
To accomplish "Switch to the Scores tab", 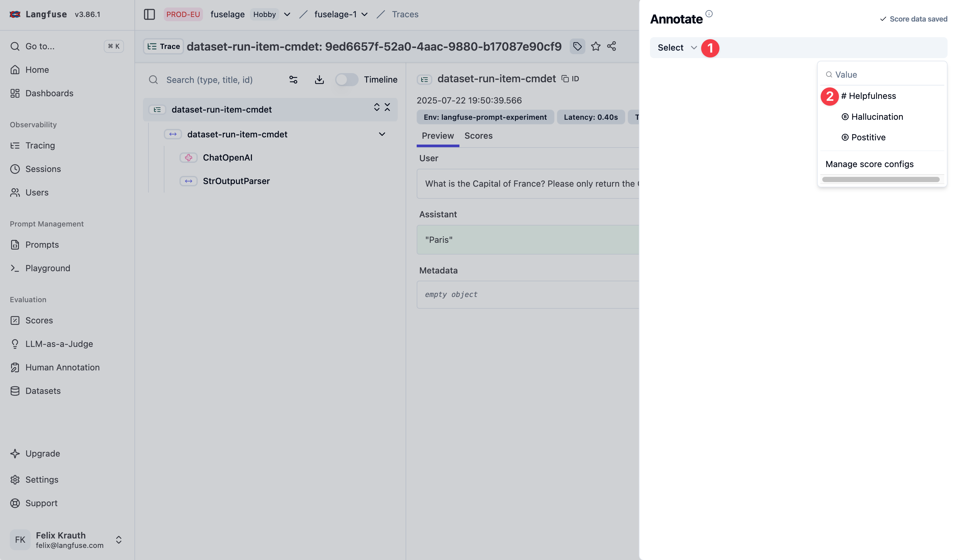I will click(x=478, y=136).
